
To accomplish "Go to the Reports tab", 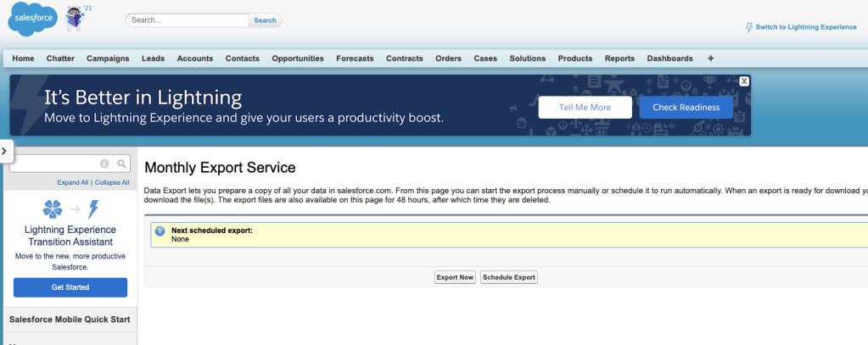I will [x=619, y=58].
